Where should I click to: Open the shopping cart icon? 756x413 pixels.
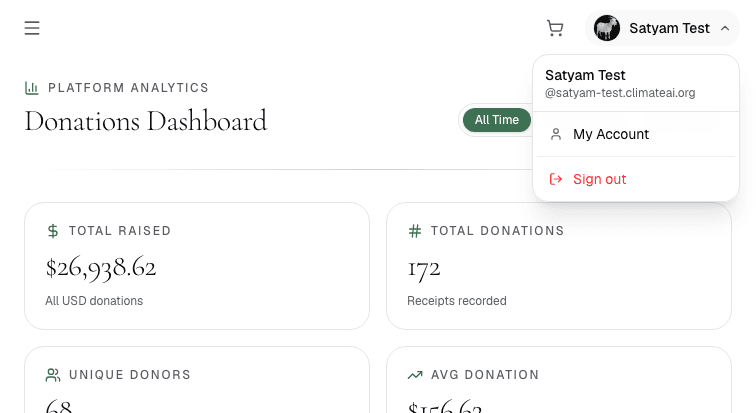(x=555, y=28)
